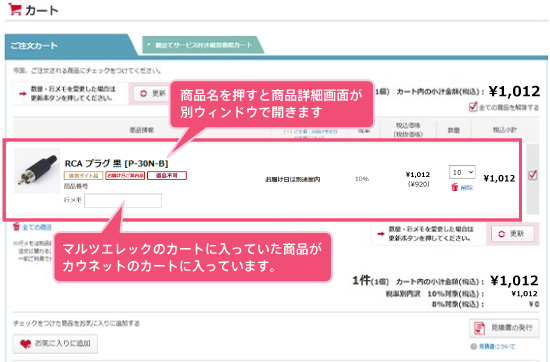
Task: Open the 組立てサービス付き家具専用カート tab
Action: pos(203,45)
